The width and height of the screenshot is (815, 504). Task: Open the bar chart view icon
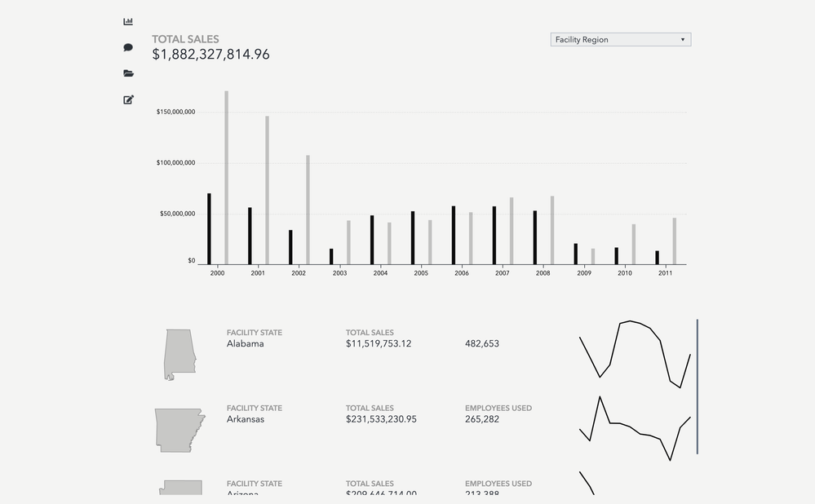pos(128,21)
